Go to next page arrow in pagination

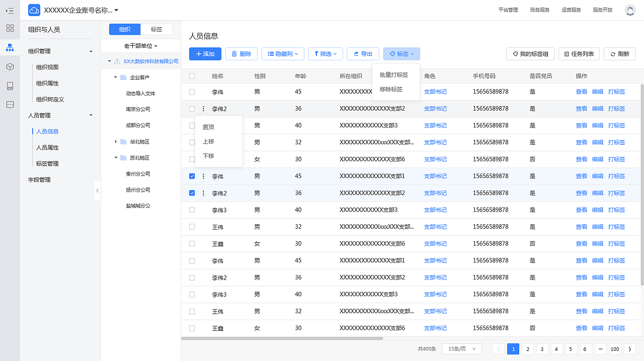click(x=629, y=349)
